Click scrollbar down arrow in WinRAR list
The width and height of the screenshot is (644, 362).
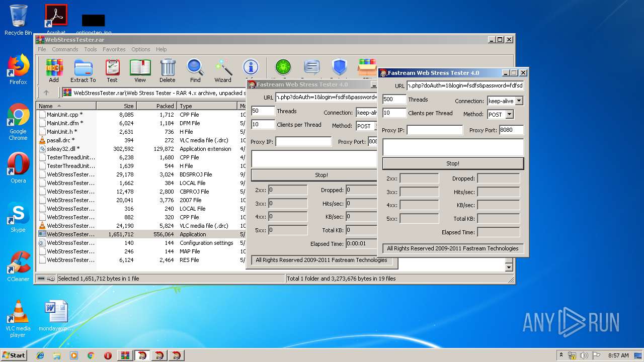point(509,267)
